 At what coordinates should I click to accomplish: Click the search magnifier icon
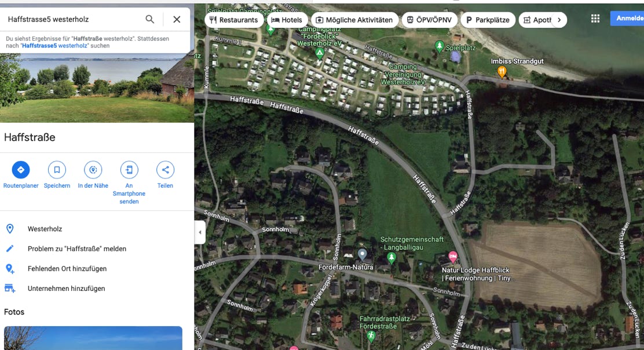150,19
